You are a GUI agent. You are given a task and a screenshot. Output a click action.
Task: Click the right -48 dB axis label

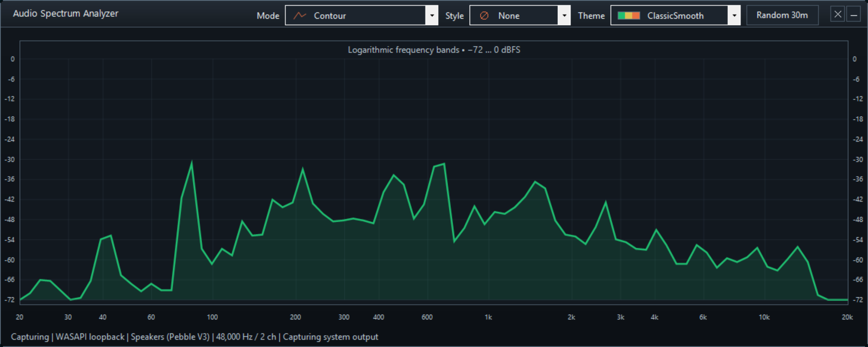(x=858, y=219)
